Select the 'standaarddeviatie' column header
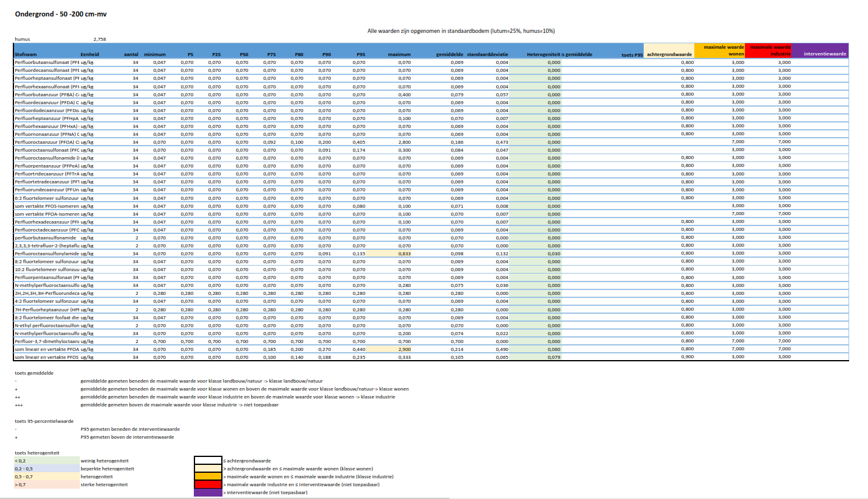The width and height of the screenshot is (868, 499). (488, 55)
